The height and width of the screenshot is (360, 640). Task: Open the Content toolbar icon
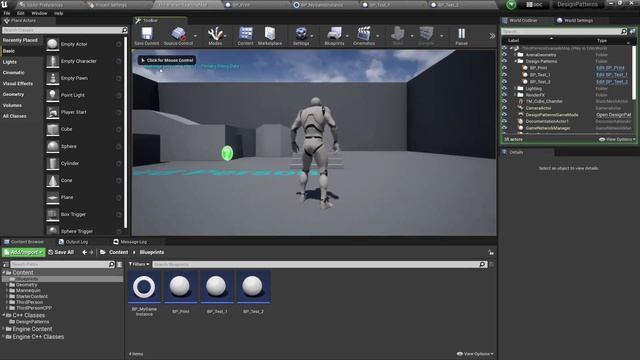(245, 33)
